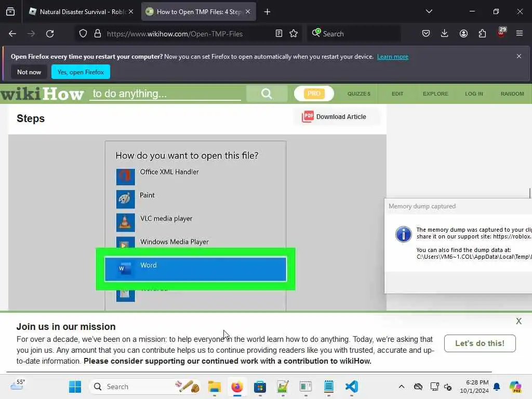This screenshot has width=532, height=399.
Task: Close the How to Open TMP Files tab
Action: tap(248, 12)
